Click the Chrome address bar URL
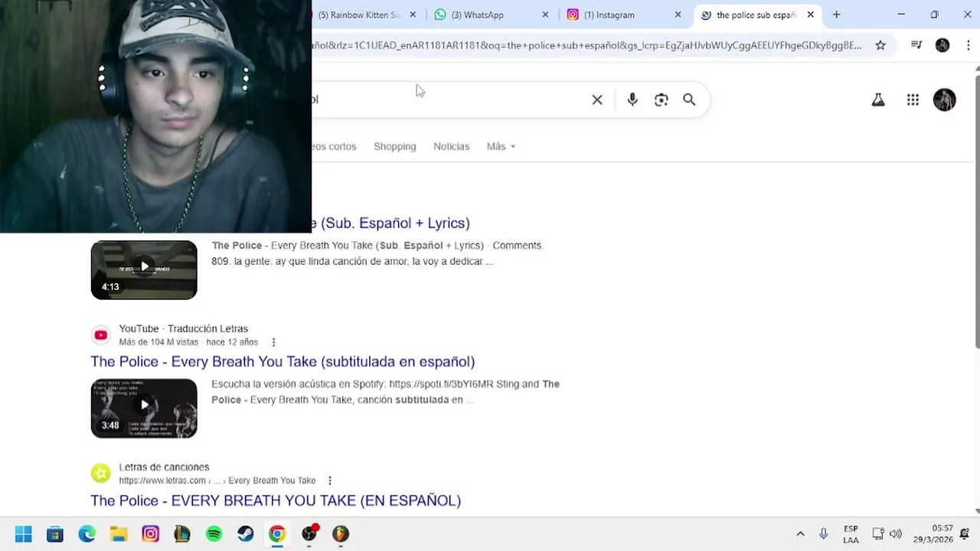 (x=586, y=45)
